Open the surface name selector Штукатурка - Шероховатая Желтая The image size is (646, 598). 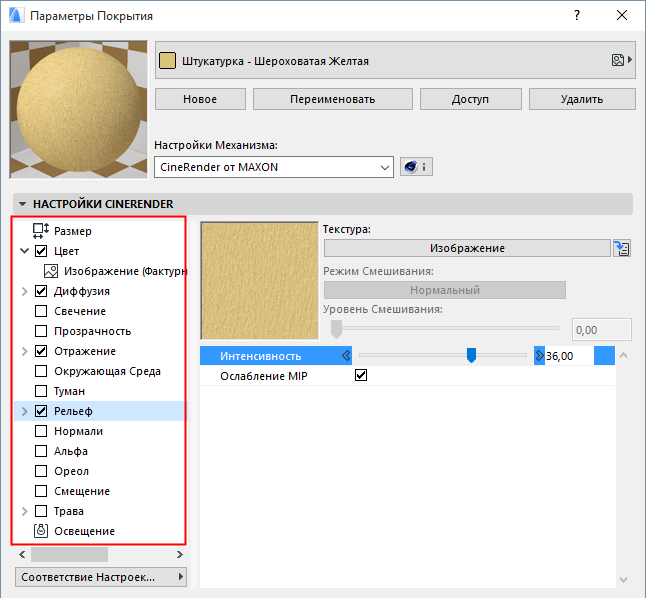click(x=395, y=61)
